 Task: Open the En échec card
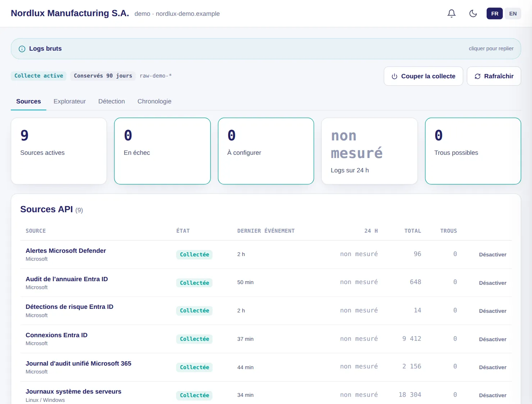coord(162,151)
